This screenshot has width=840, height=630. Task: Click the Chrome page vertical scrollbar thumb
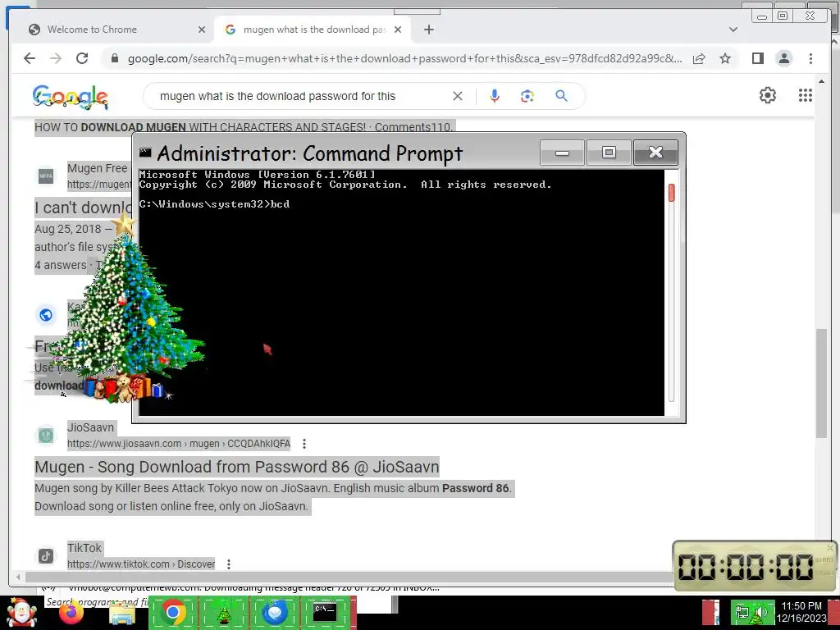[x=821, y=383]
